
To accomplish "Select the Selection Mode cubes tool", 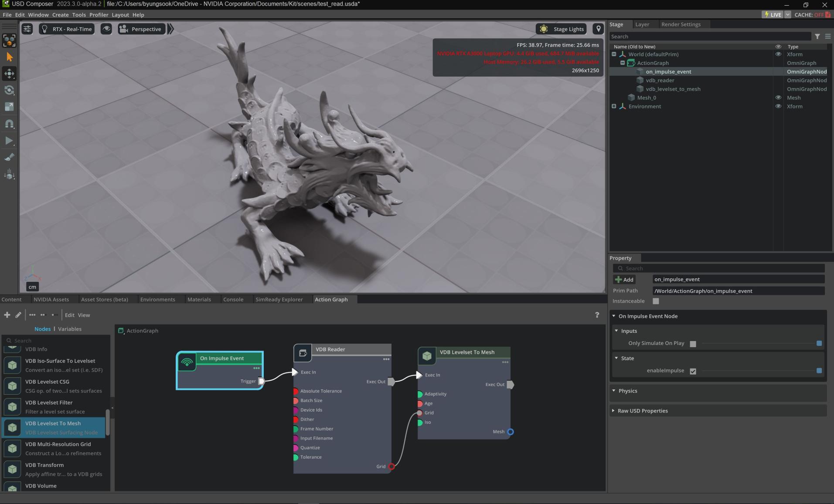I will [x=9, y=41].
